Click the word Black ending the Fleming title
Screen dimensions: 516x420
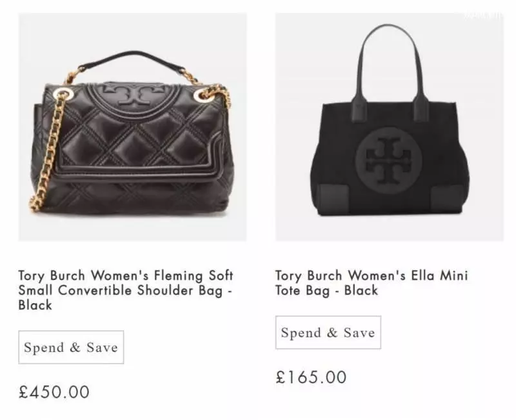(35, 305)
